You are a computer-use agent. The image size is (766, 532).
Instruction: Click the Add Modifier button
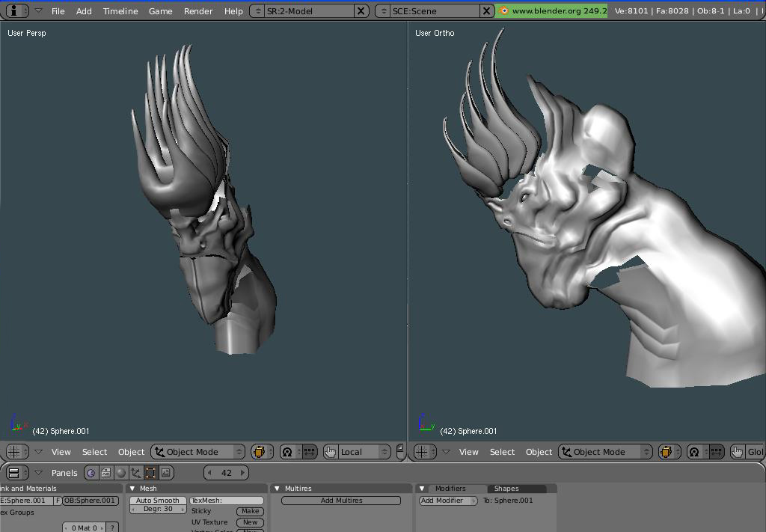(447, 501)
